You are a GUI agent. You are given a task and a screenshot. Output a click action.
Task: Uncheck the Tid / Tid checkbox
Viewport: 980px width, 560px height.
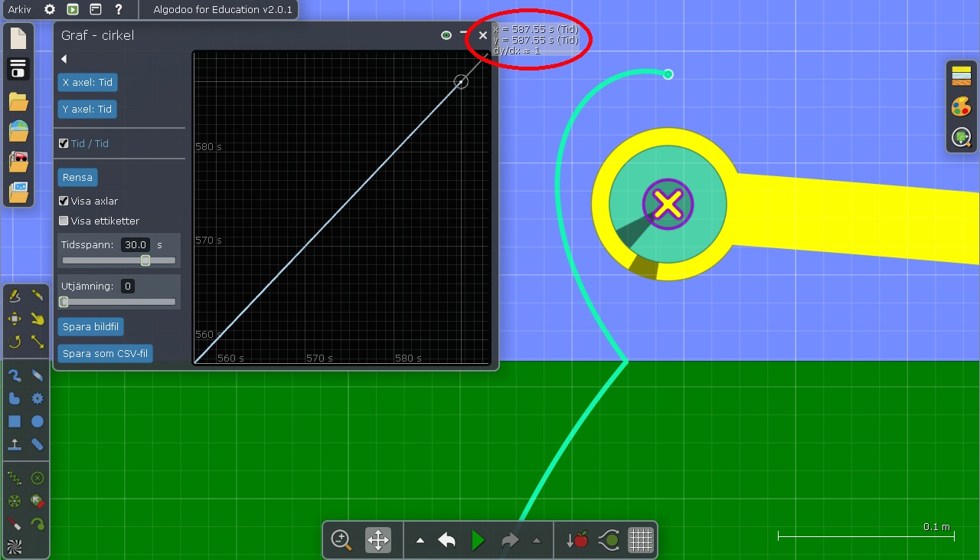coord(64,143)
